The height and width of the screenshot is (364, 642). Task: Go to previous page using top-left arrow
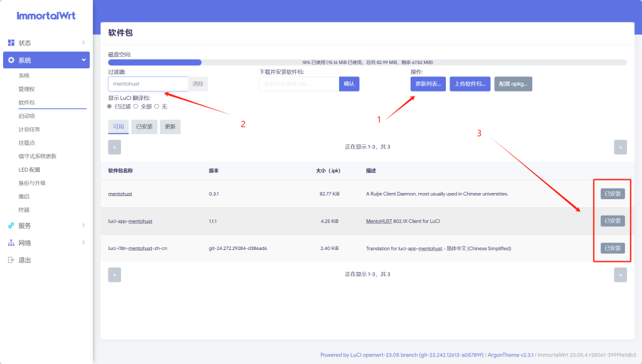114,147
